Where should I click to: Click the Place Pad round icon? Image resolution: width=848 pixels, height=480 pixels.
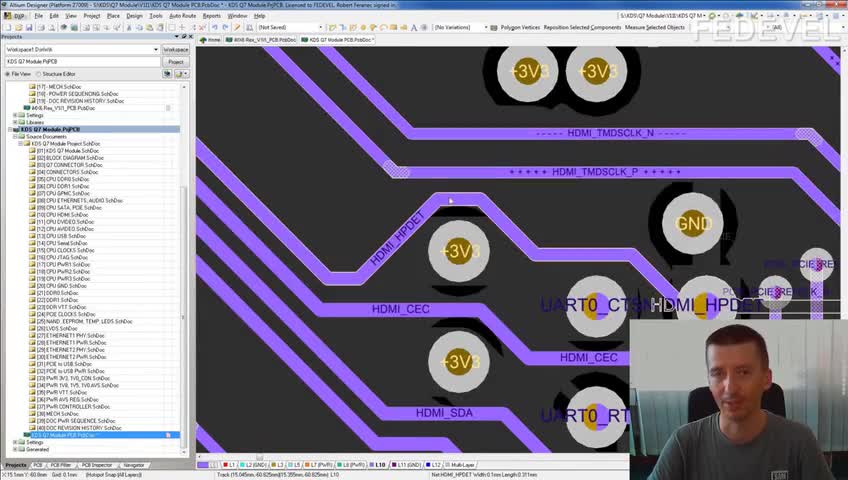coord(363,27)
